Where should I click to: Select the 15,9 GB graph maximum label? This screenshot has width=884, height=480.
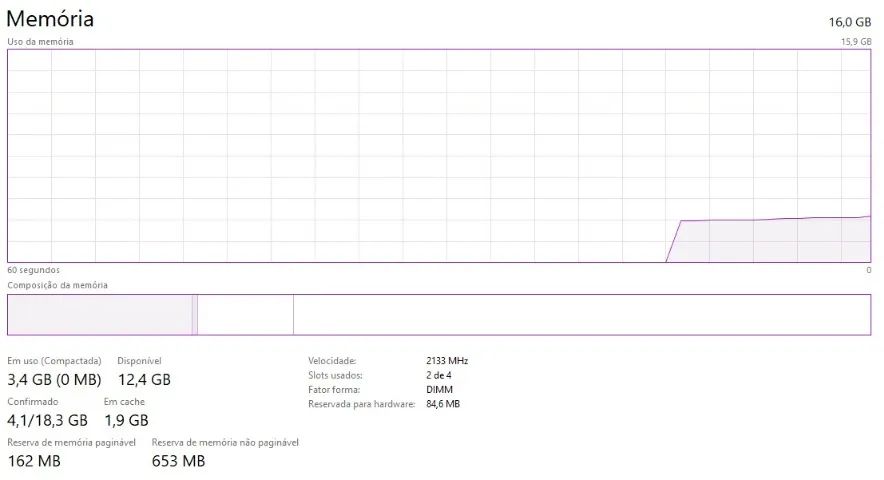pyautogui.click(x=856, y=42)
